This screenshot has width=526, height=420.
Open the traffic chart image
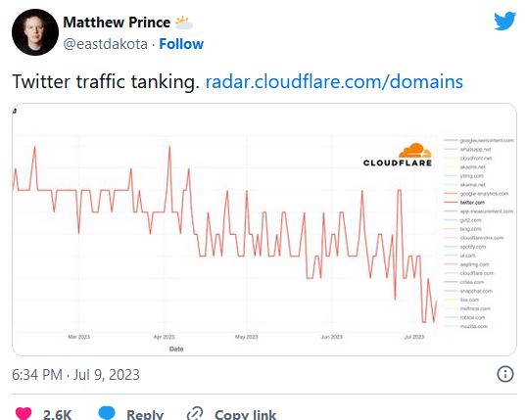tap(264, 229)
